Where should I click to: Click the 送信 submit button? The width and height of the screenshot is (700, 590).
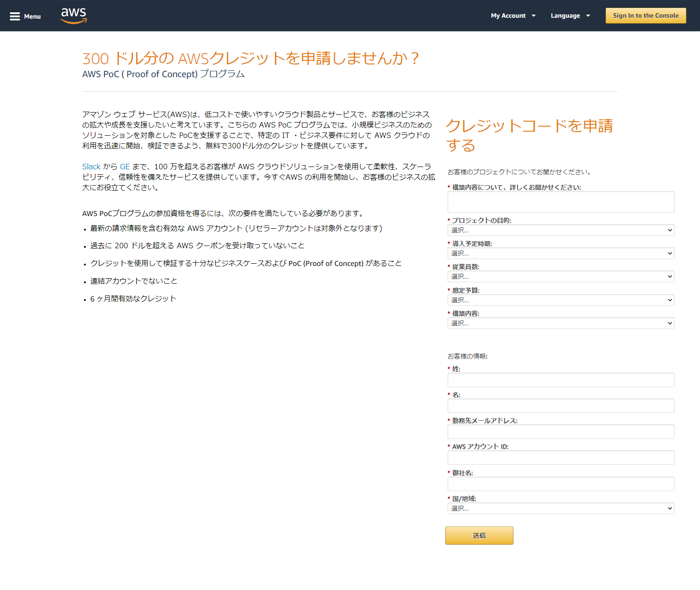[x=479, y=536]
